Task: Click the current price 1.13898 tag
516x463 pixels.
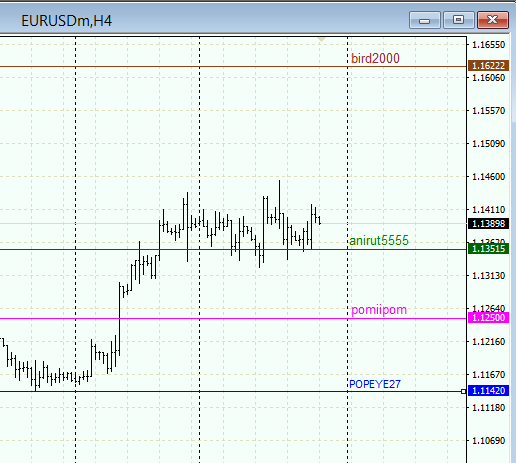Action: (x=488, y=223)
